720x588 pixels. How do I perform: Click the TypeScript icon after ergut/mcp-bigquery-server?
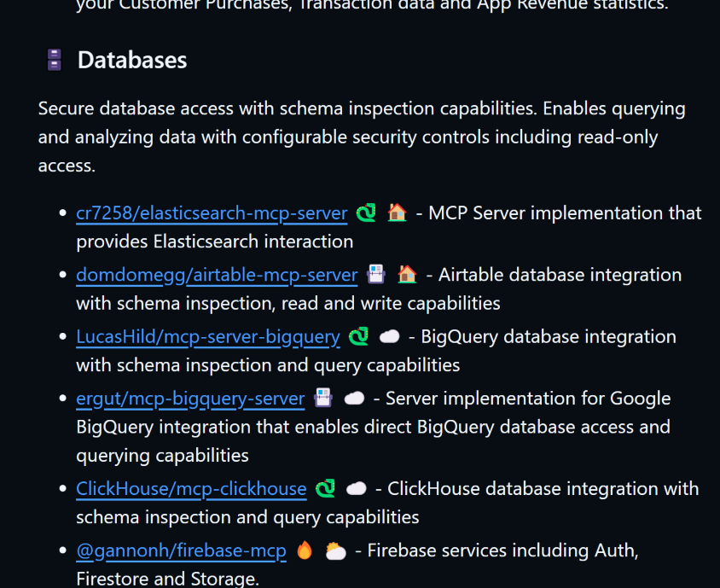click(323, 399)
